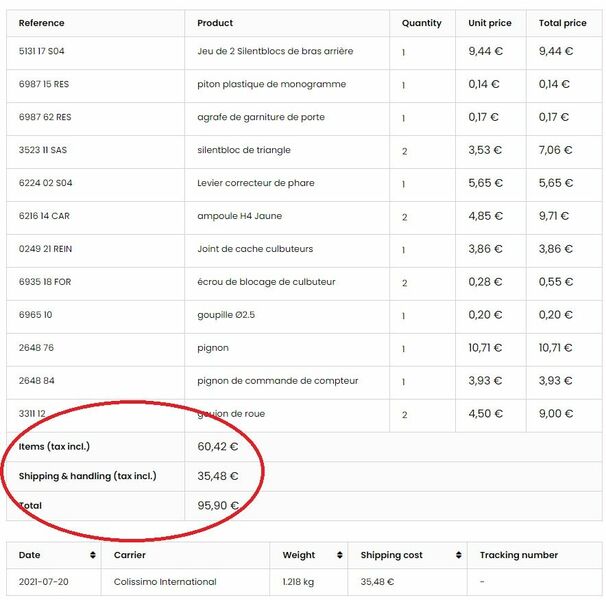Select the Reference column header

pyautogui.click(x=41, y=23)
